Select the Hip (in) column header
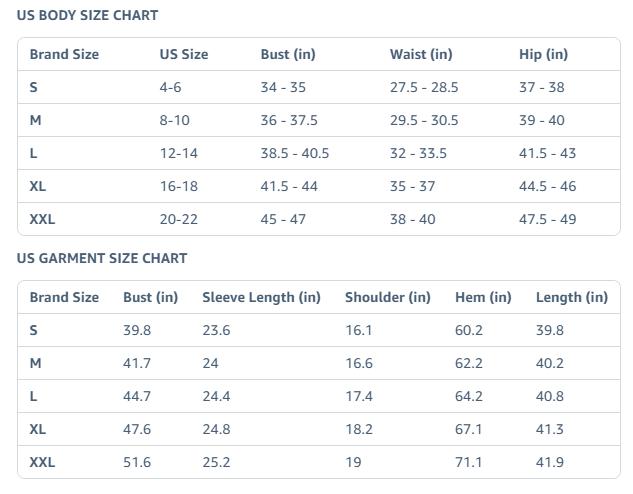 (543, 54)
